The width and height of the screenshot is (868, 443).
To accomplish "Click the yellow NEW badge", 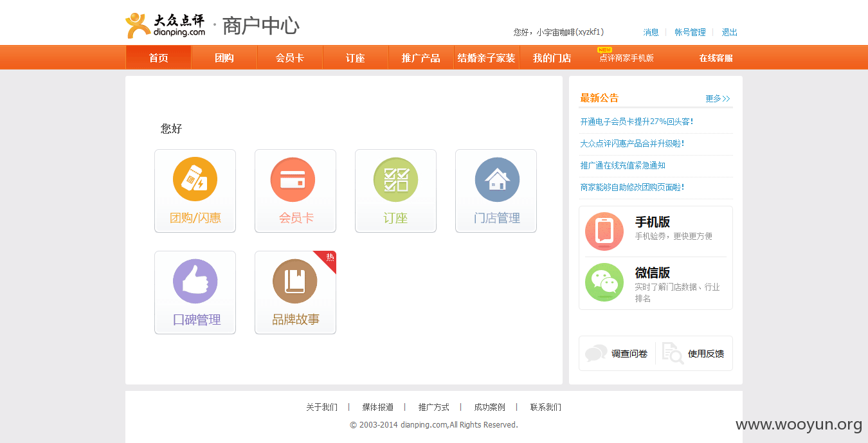I will pos(604,50).
